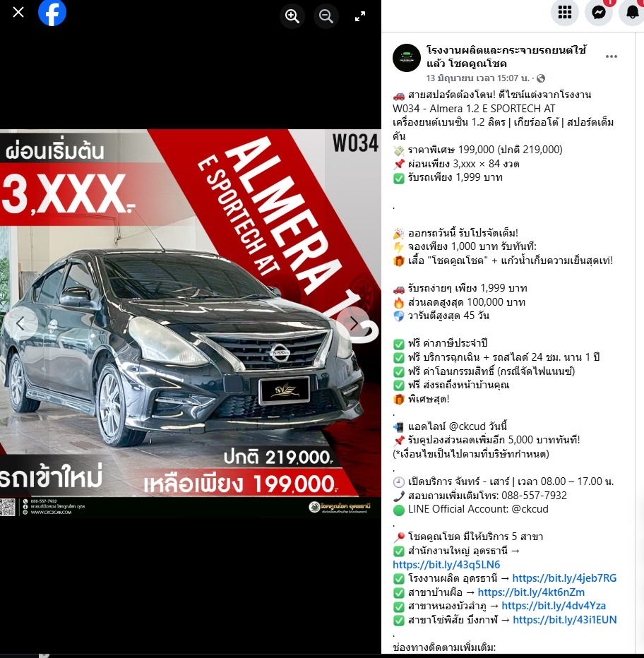Go to next photo arrow
Viewport: 644px width, 658px height.
coord(354,323)
